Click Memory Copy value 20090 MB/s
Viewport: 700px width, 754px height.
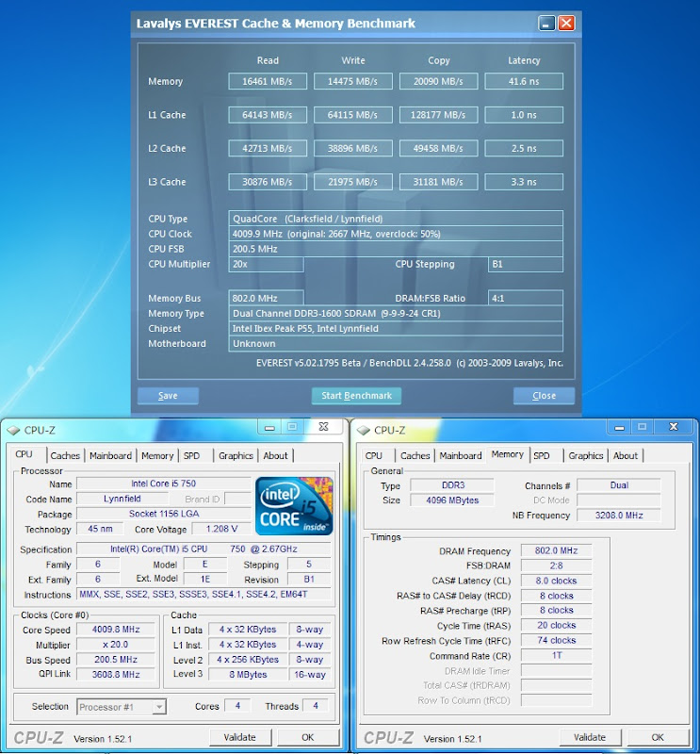[x=438, y=81]
